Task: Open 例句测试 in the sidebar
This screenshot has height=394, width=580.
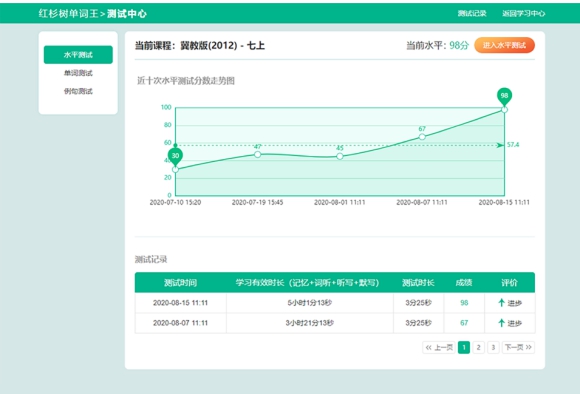Action: pyautogui.click(x=78, y=91)
